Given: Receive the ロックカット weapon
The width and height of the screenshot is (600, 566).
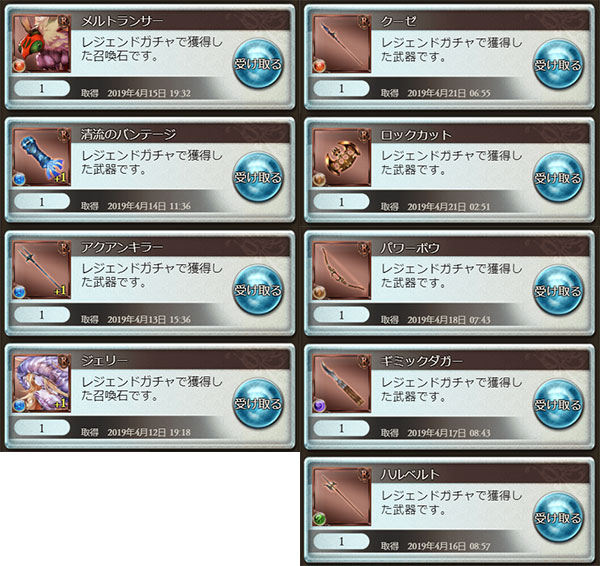Looking at the screenshot, I should [558, 178].
